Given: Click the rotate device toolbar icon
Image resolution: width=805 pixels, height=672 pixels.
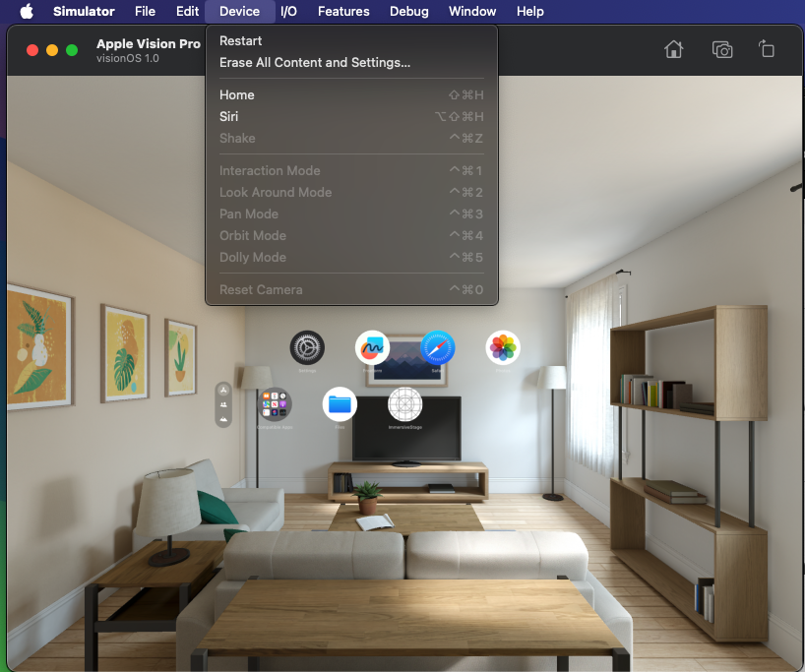Looking at the screenshot, I should [x=767, y=49].
